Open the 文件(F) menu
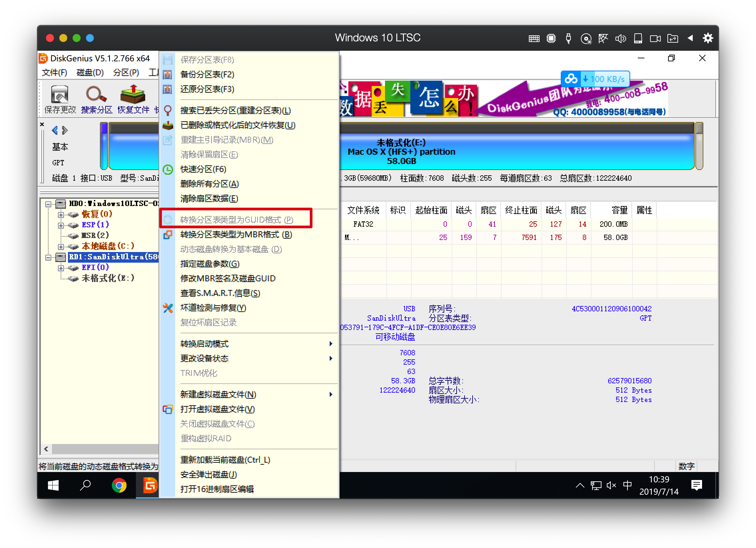 pos(54,72)
